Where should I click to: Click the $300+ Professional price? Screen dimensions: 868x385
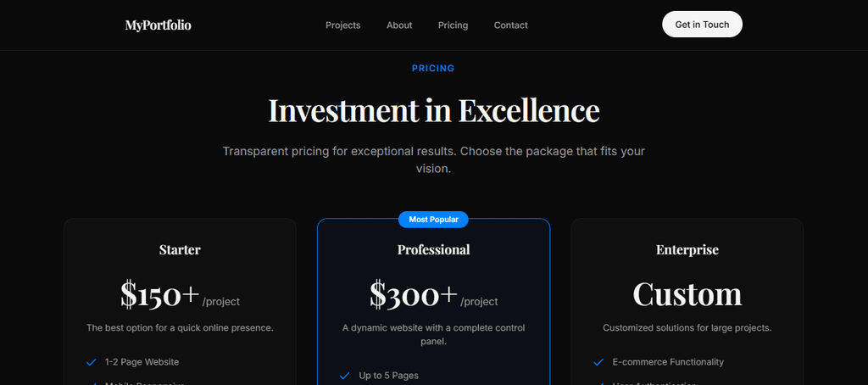tap(414, 294)
